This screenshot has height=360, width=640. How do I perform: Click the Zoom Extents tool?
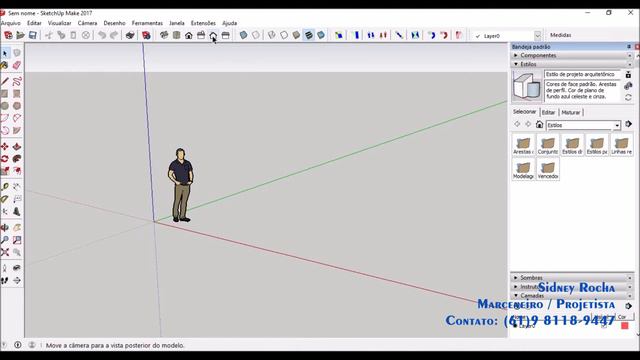click(5, 252)
